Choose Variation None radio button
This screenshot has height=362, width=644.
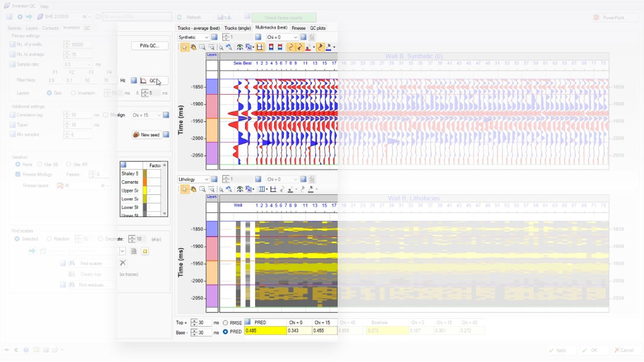[18, 164]
